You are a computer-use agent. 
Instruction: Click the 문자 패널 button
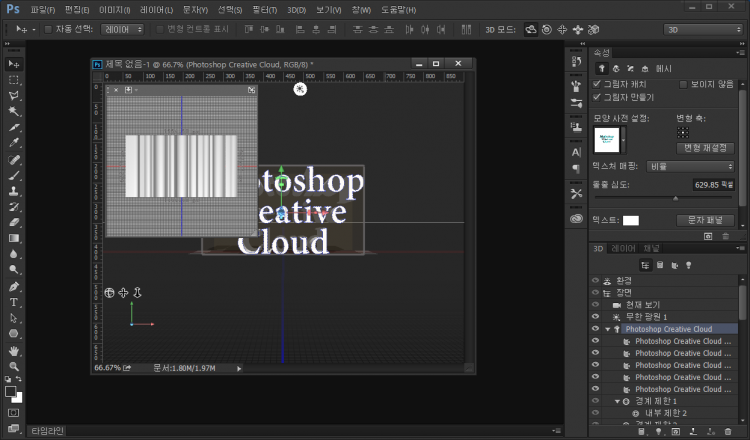[x=706, y=220]
